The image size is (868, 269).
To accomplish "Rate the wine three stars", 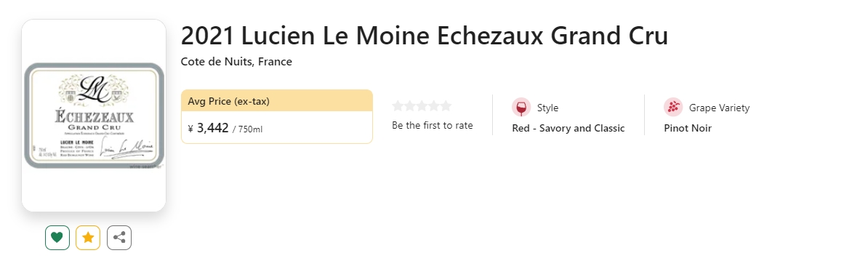I will (422, 105).
